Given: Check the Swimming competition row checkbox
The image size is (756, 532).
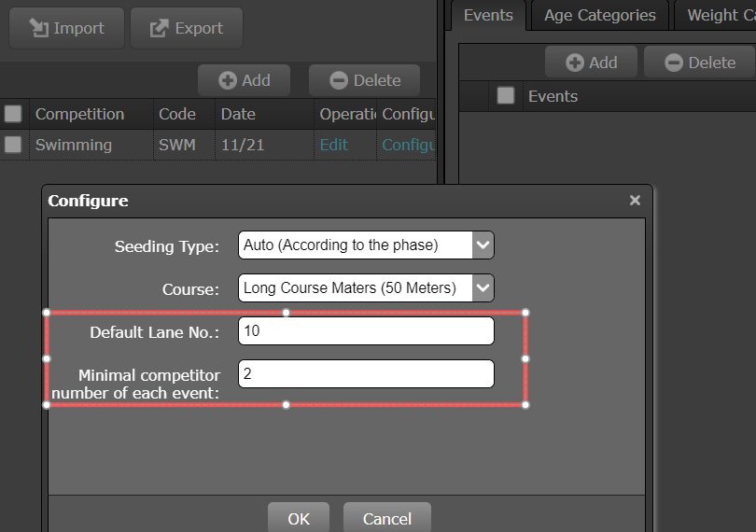Looking at the screenshot, I should click(x=13, y=145).
